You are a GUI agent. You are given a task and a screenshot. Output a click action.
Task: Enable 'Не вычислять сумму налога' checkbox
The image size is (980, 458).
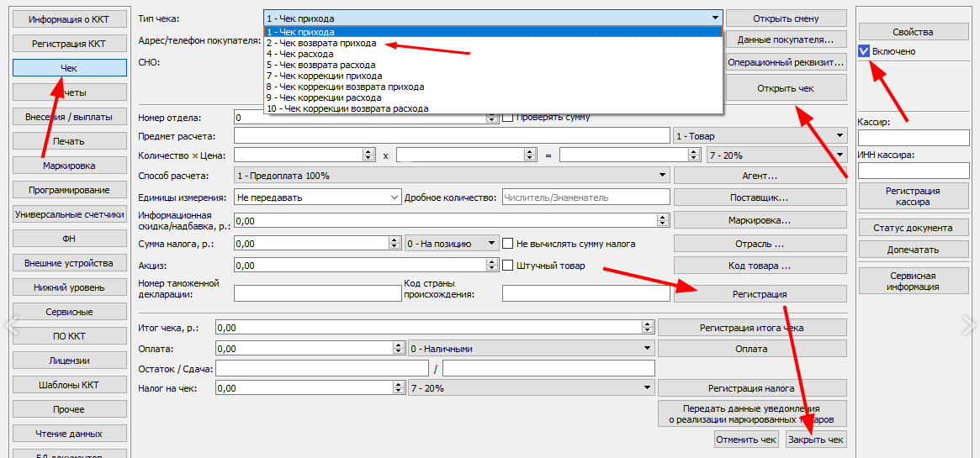click(508, 244)
